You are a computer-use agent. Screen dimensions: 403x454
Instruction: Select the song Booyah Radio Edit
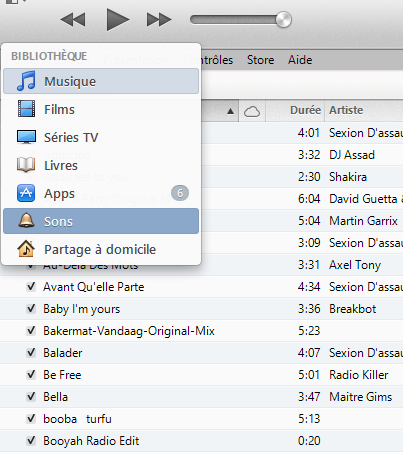coord(91,441)
